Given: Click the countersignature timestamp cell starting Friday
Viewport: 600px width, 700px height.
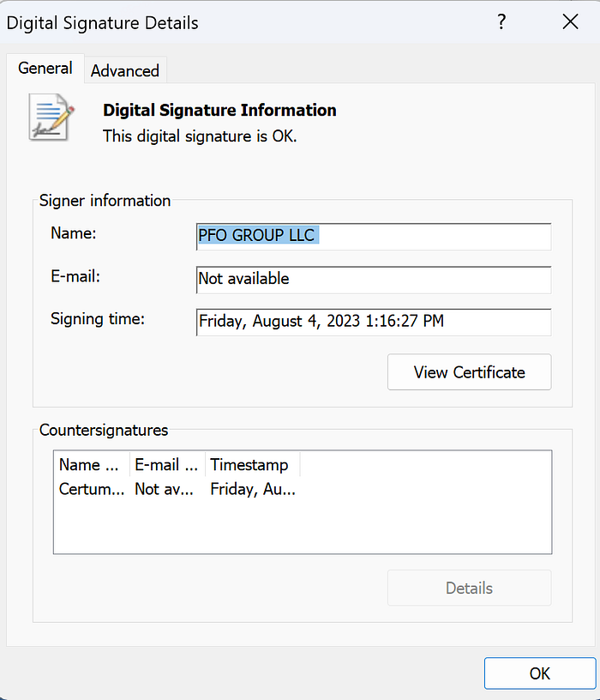Looking at the screenshot, I should point(253,490).
